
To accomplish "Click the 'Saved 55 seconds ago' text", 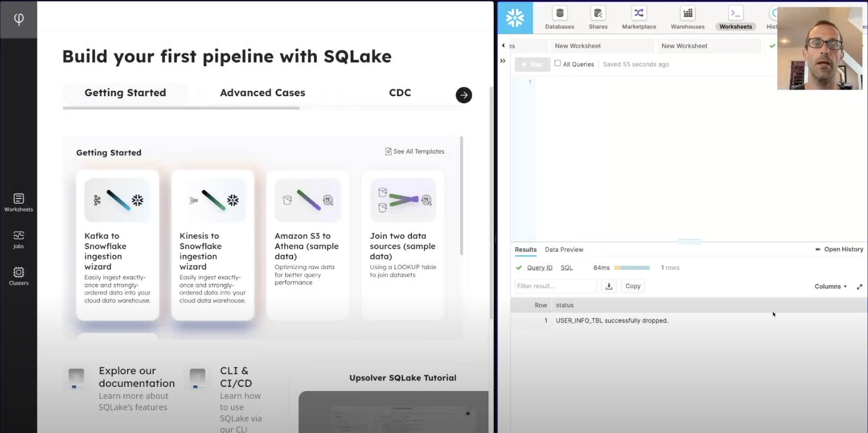I will tap(636, 64).
